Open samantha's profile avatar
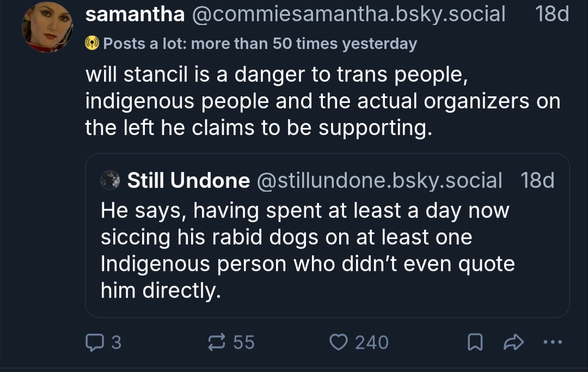Screen dimensions: 588x372 click(47, 27)
